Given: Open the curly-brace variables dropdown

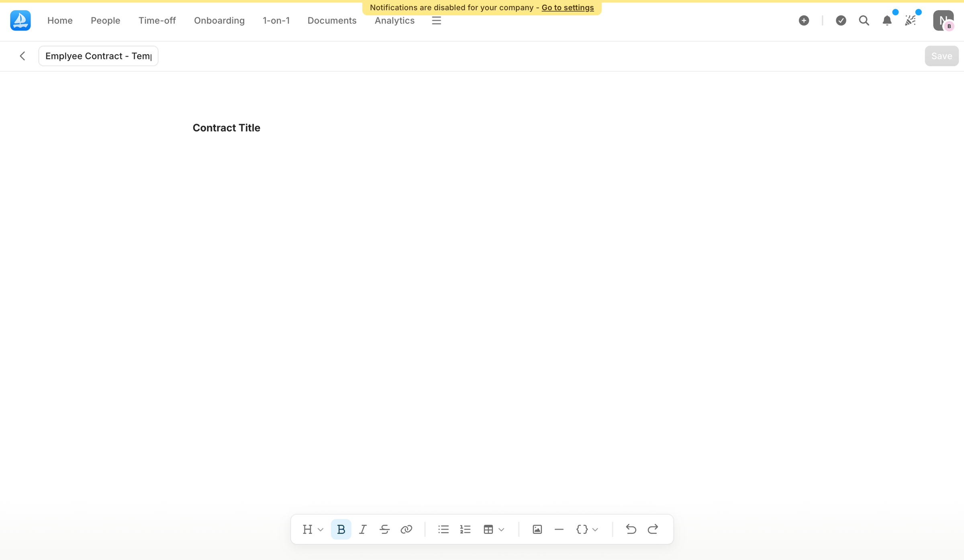Looking at the screenshot, I should pyautogui.click(x=587, y=529).
